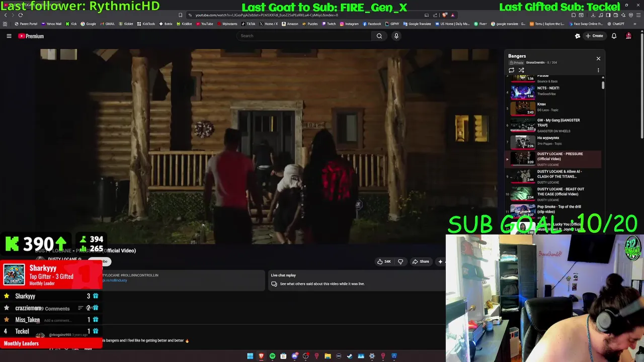
Task: Open the apps grid in bookmarks bar
Action: pyautogui.click(x=5, y=24)
